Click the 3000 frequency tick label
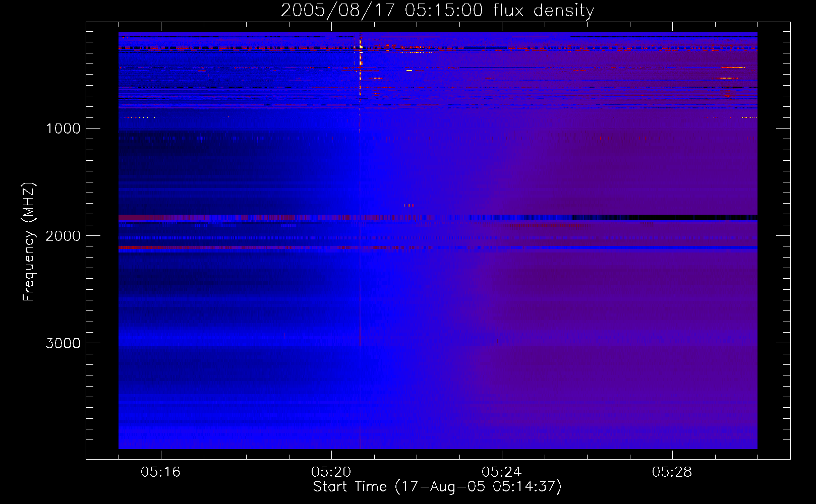Image resolution: width=816 pixels, height=504 pixels. (63, 343)
